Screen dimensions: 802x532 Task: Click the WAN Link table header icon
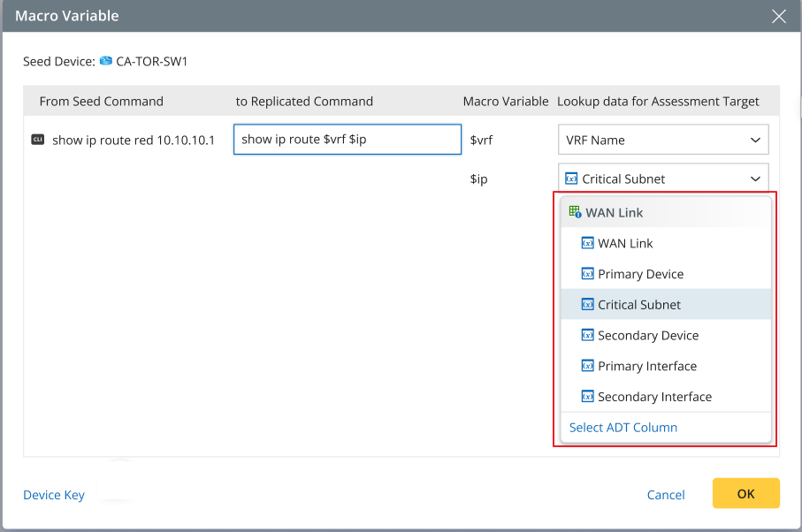click(x=575, y=212)
